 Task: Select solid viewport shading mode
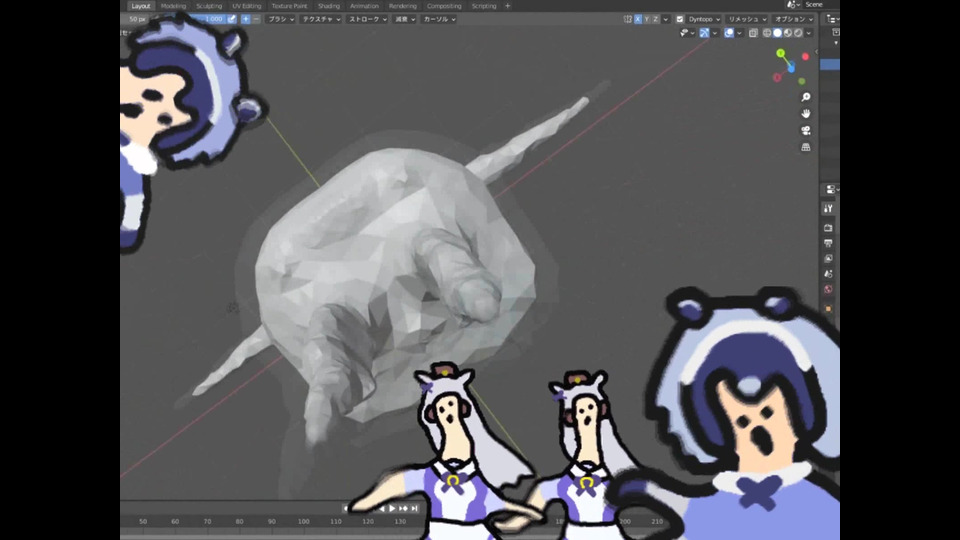pos(777,33)
